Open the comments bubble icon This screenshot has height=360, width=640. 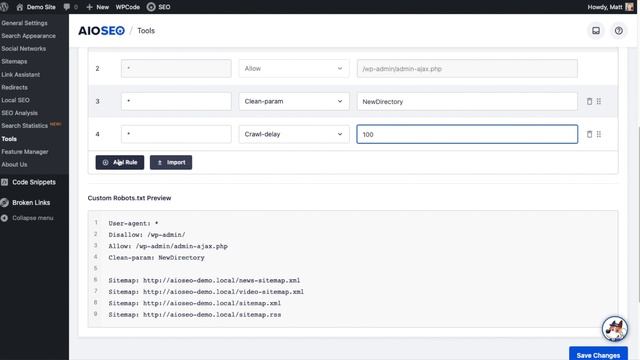tap(70, 7)
